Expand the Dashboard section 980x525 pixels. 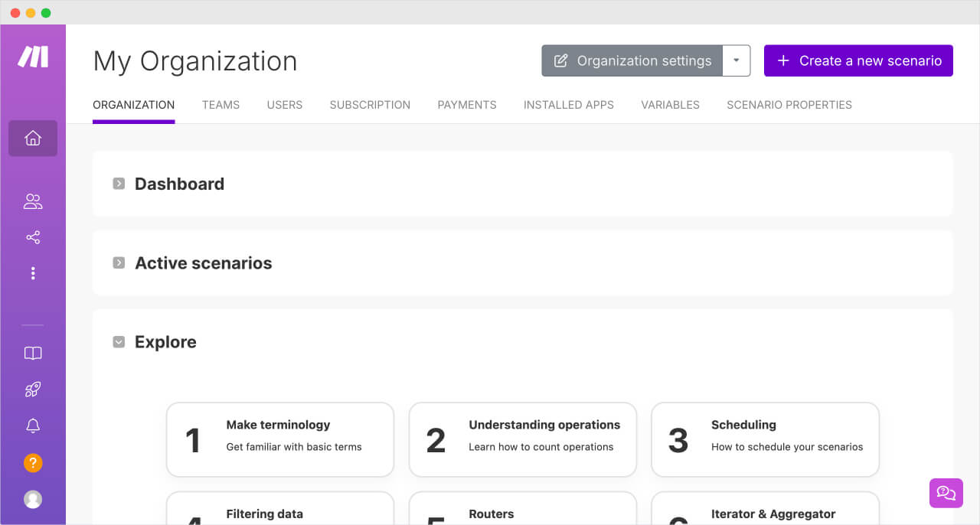119,184
